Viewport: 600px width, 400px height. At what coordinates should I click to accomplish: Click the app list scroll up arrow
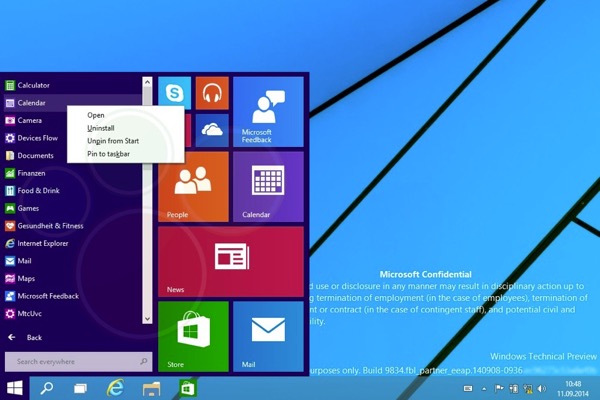click(147, 82)
